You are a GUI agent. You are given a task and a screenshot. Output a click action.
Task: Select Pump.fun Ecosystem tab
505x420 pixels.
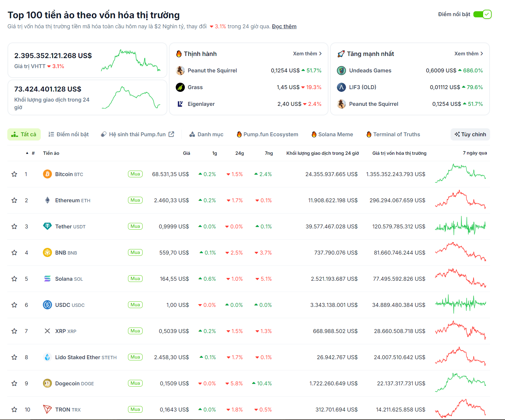point(268,134)
